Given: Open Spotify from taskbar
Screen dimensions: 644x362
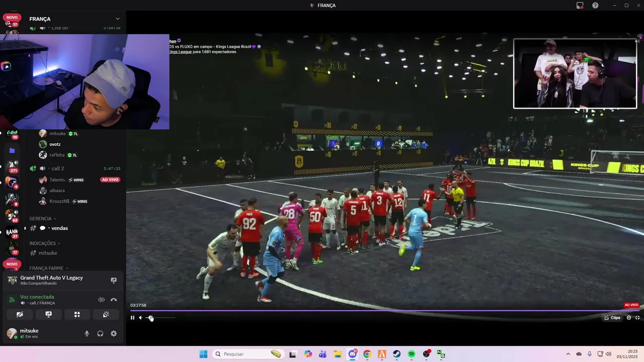Looking at the screenshot, I should point(412,354).
